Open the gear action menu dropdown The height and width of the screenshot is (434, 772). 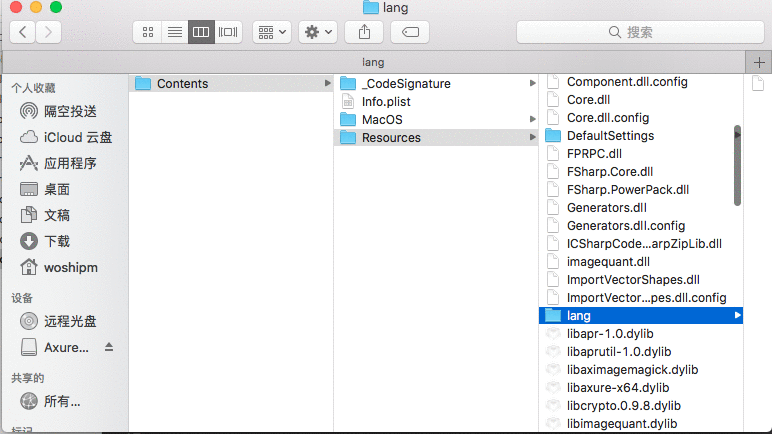point(318,33)
